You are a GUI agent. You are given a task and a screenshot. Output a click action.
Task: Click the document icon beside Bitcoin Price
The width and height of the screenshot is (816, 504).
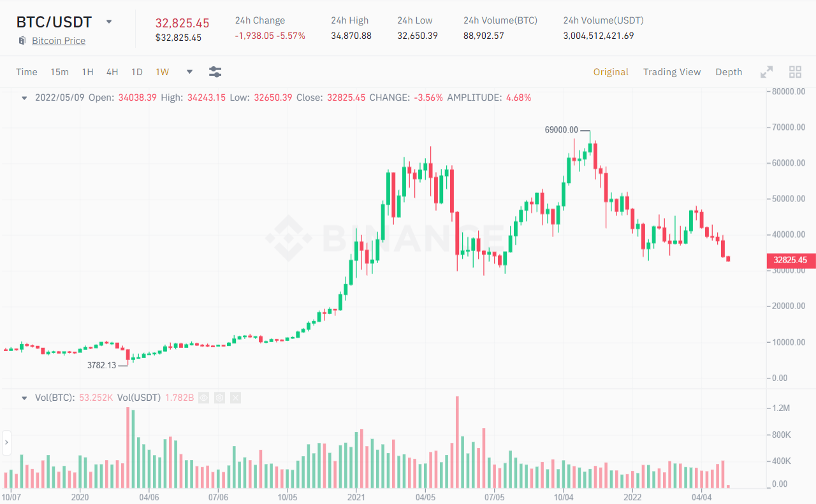coord(23,41)
